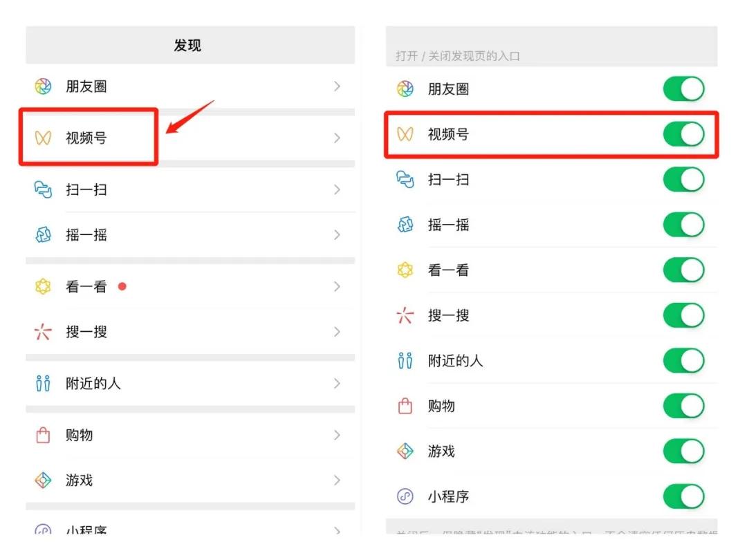Toggle off the 游戏 Games switch

(683, 451)
